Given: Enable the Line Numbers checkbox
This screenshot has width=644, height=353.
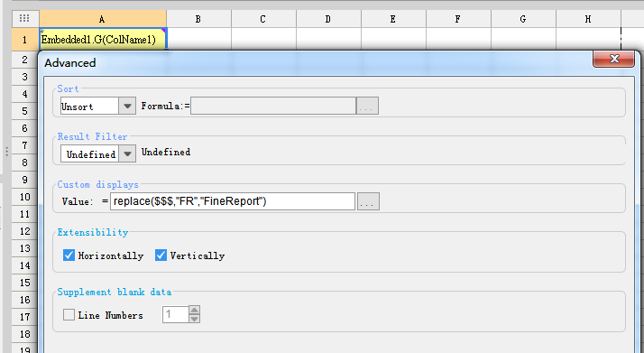Looking at the screenshot, I should (x=69, y=315).
